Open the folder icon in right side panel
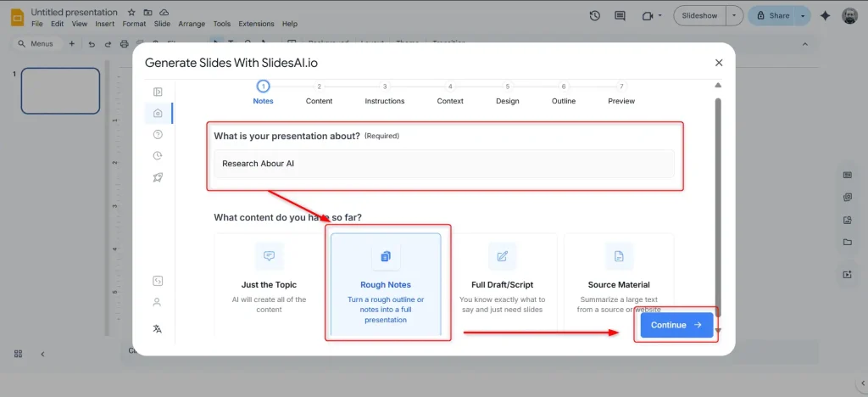 (847, 242)
